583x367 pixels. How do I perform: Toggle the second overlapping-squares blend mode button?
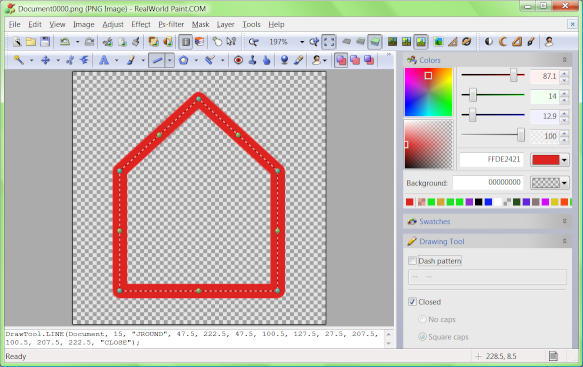(x=355, y=60)
